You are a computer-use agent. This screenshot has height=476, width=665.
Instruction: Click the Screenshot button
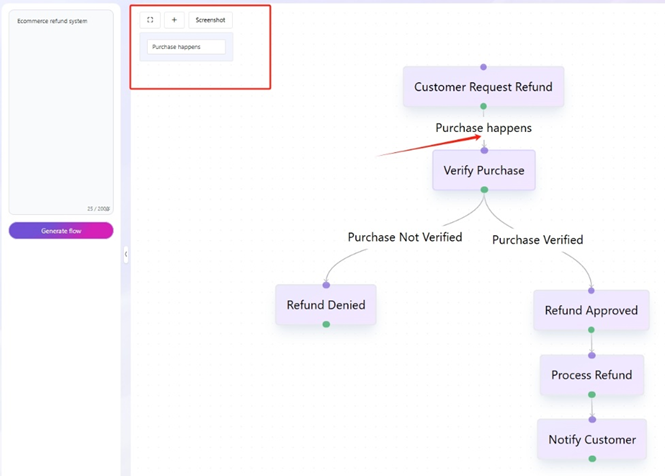(x=210, y=20)
